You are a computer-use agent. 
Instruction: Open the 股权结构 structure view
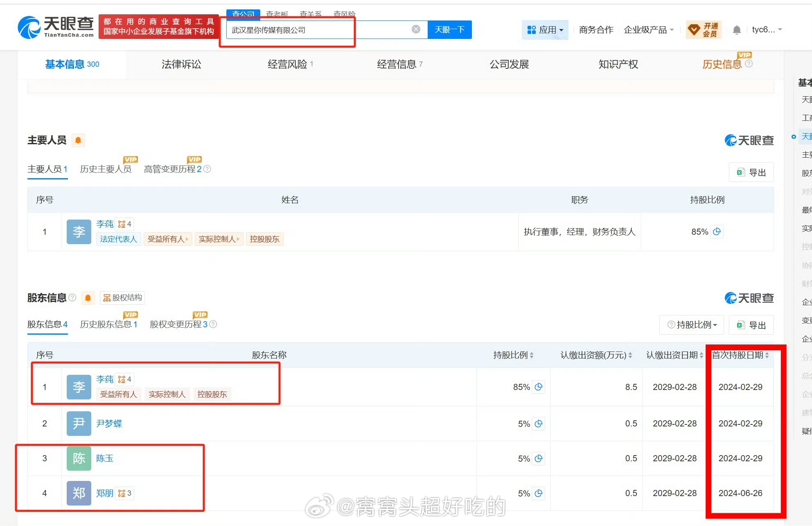point(122,298)
